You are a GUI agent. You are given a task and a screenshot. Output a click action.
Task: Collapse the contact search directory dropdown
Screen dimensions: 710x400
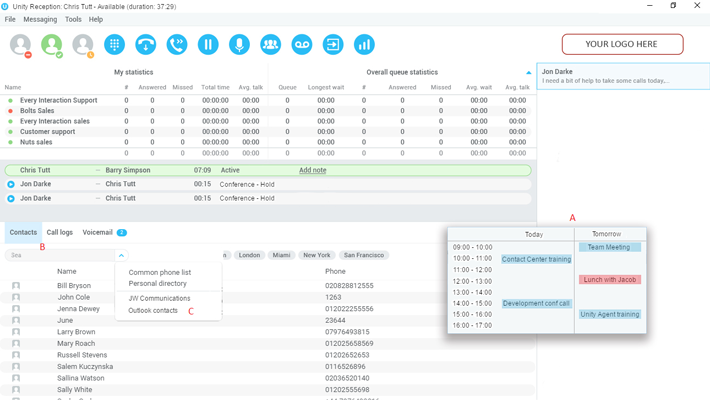pos(121,255)
